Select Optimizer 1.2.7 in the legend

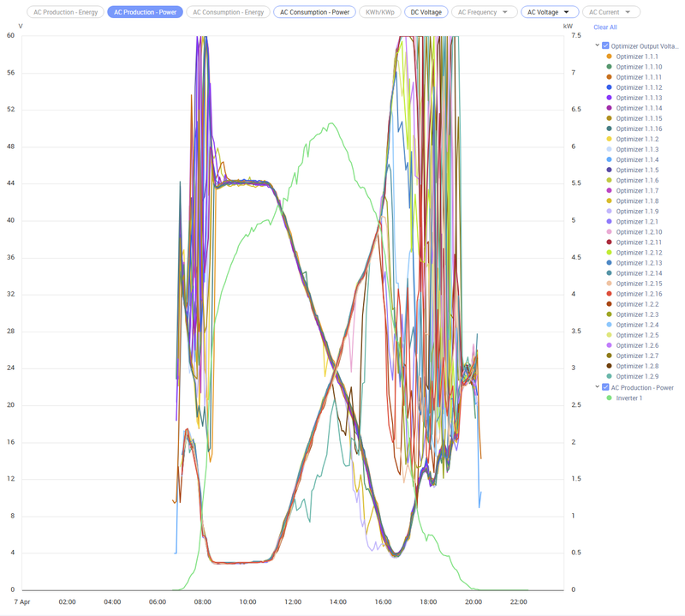[637, 356]
